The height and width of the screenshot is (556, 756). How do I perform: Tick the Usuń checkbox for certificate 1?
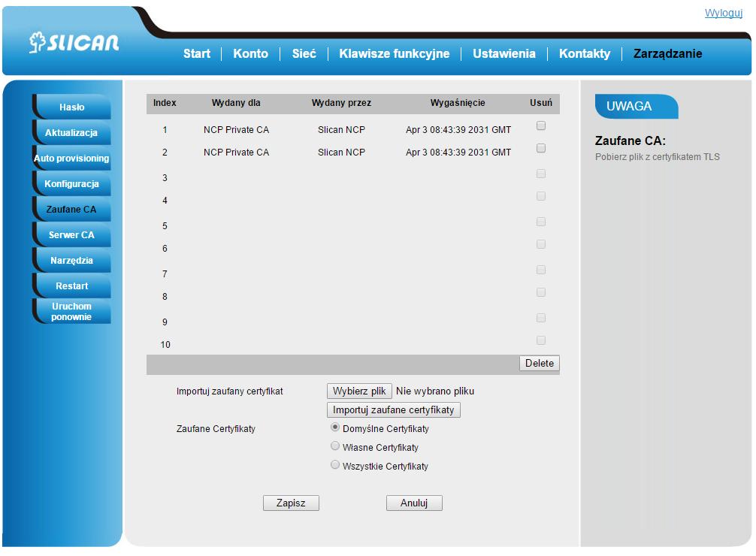click(x=541, y=126)
